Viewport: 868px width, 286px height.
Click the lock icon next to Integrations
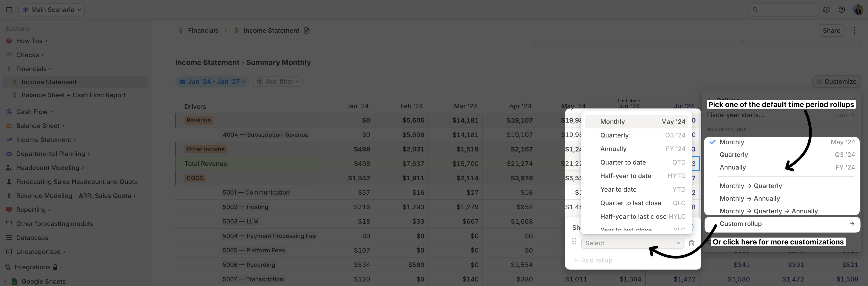[x=55, y=267]
